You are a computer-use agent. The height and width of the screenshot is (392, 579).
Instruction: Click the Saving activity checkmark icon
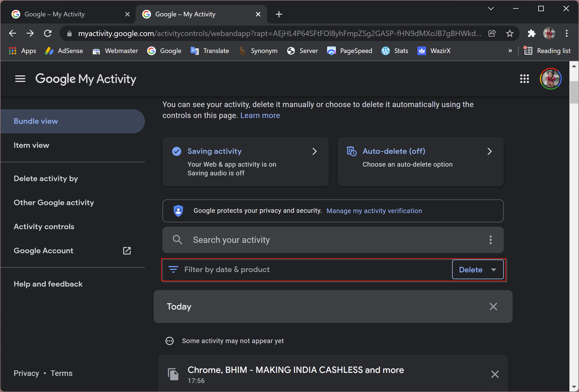tap(177, 151)
